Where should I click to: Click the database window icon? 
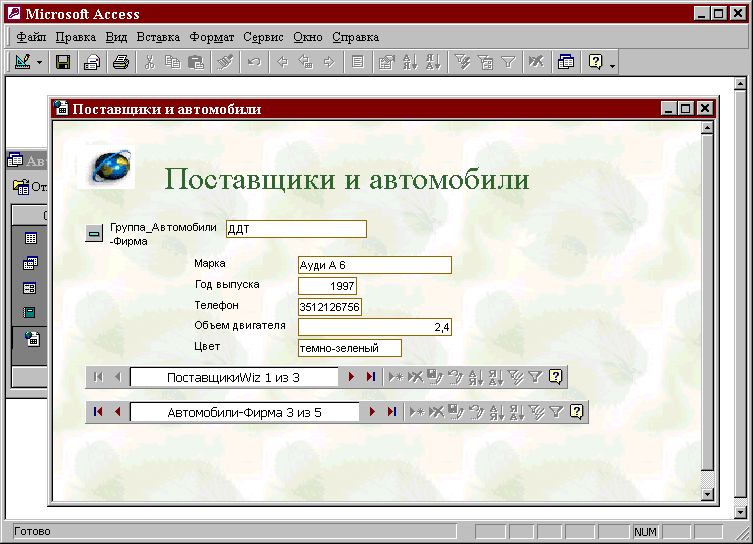click(x=566, y=62)
